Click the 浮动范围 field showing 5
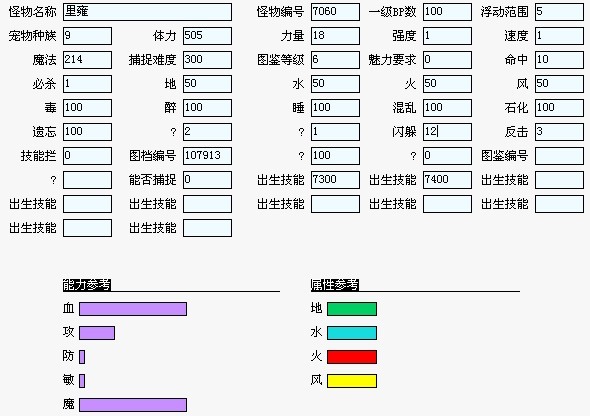The image size is (590, 416). (x=559, y=12)
